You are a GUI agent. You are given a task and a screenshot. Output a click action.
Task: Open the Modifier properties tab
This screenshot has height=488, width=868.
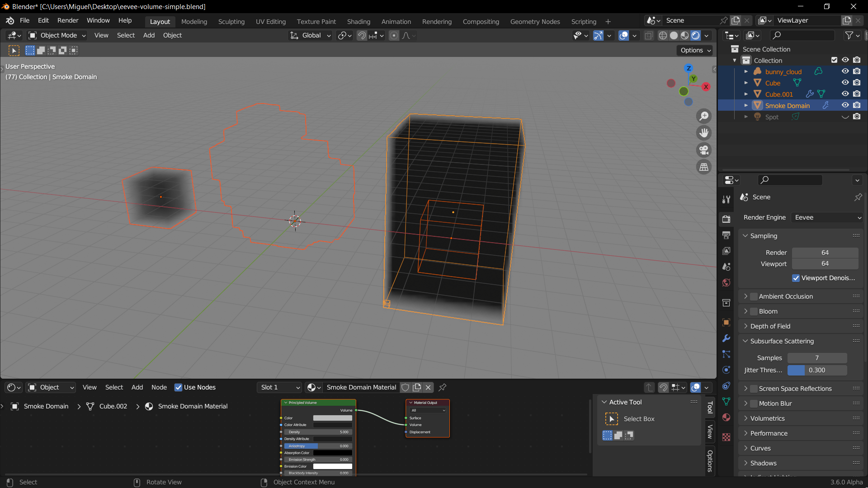coord(726,338)
